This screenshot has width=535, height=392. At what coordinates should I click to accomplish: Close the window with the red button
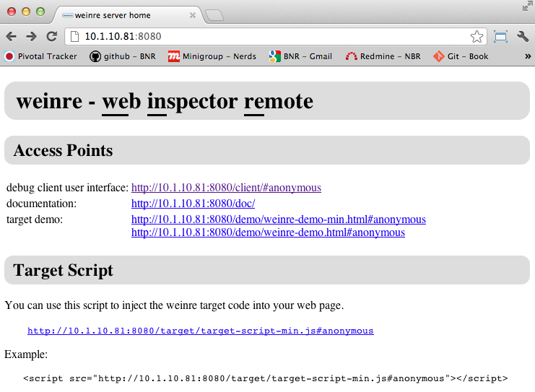(12, 12)
